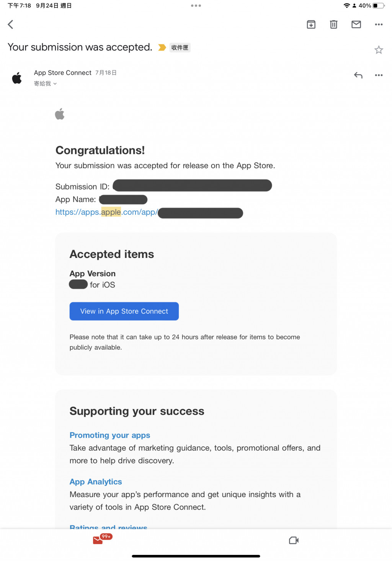392x561 pixels.
Task: Reply using the curved arrow icon
Action: [358, 75]
